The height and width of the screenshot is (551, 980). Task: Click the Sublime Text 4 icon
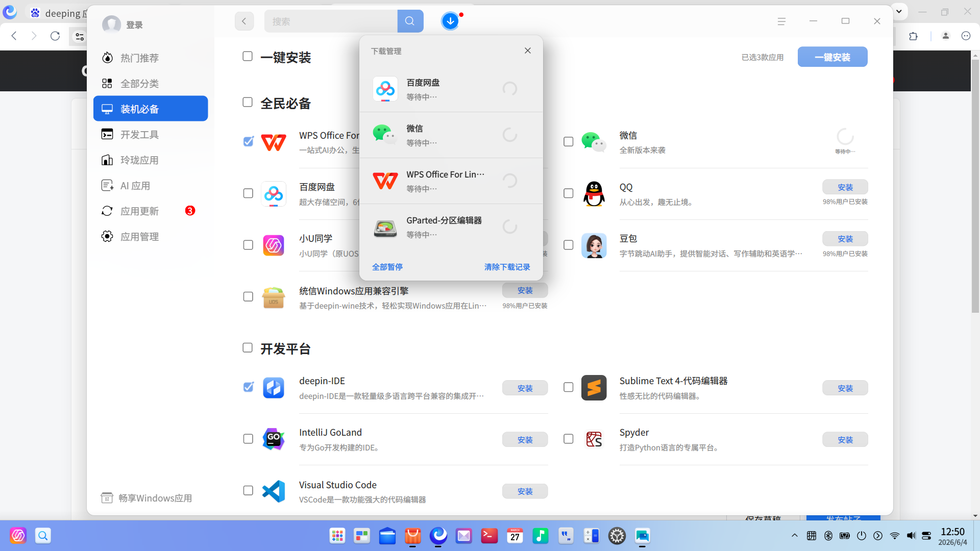pos(594,388)
